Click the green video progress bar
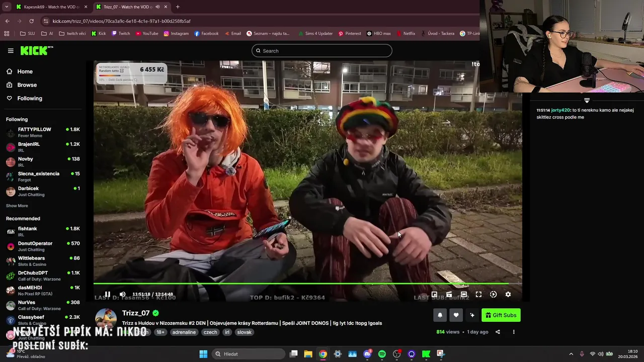Viewport: 644px width, 362px height. pyautogui.click(x=307, y=284)
